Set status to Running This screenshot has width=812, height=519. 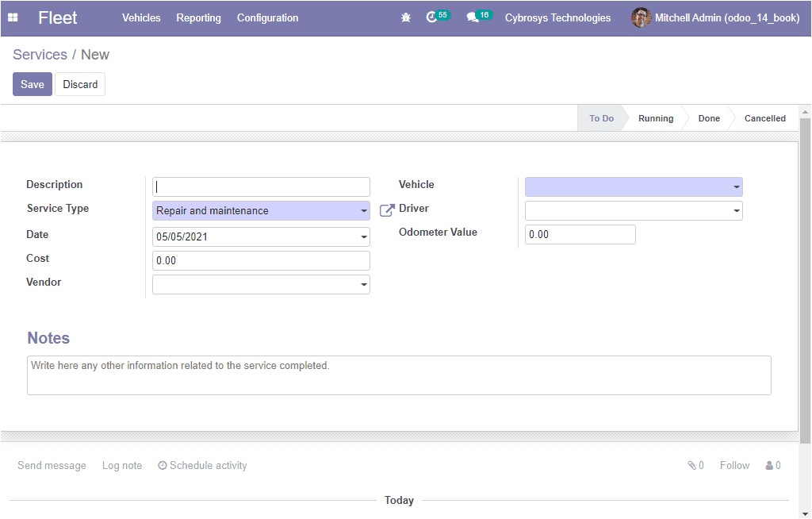pyautogui.click(x=656, y=118)
